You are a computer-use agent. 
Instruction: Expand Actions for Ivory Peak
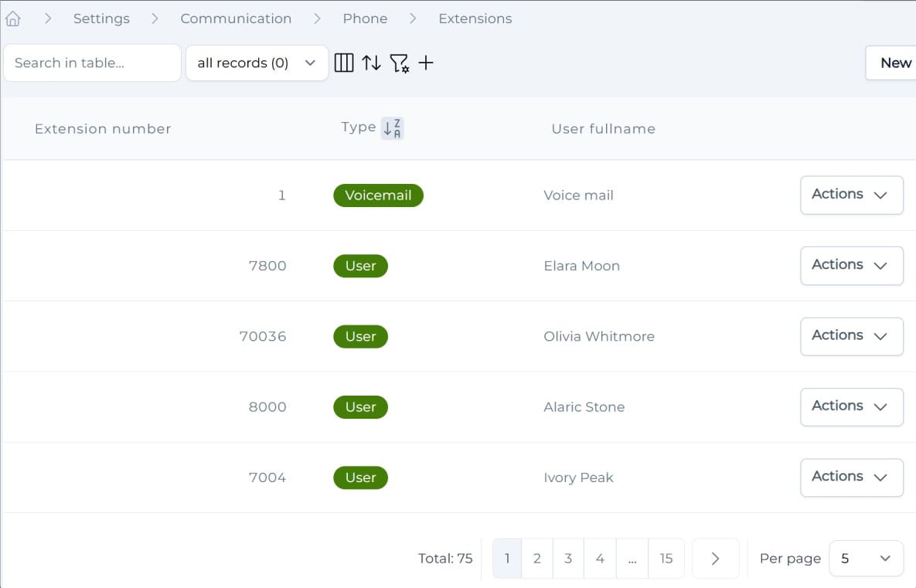tap(851, 478)
